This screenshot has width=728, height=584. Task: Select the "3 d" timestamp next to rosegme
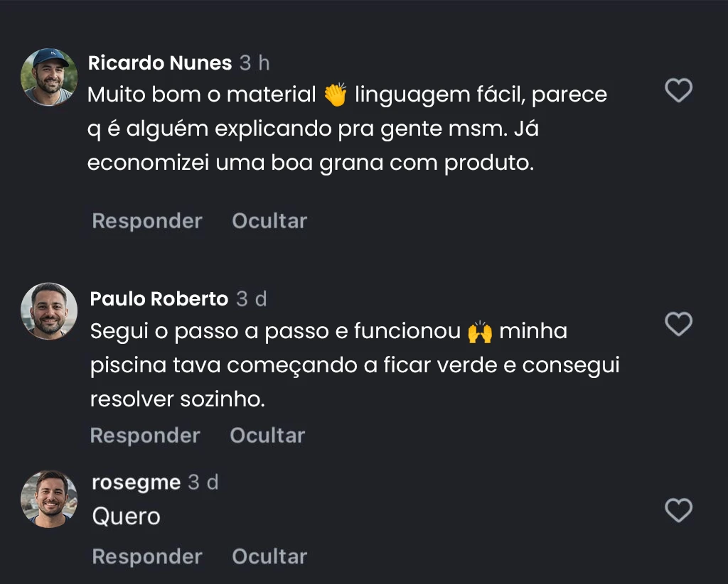[x=203, y=483]
